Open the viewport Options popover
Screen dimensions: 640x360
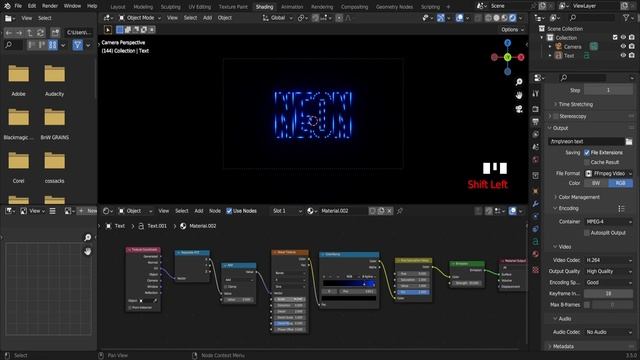point(512,29)
